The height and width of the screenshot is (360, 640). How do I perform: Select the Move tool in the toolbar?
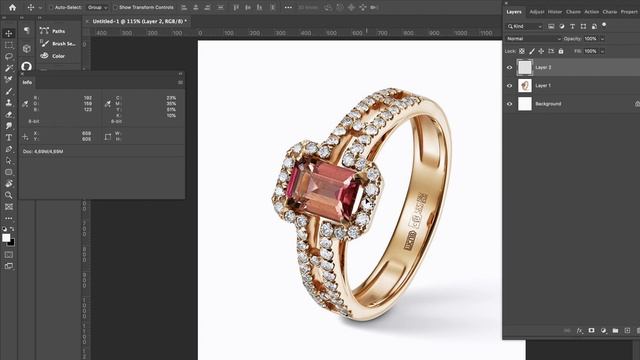(x=9, y=33)
